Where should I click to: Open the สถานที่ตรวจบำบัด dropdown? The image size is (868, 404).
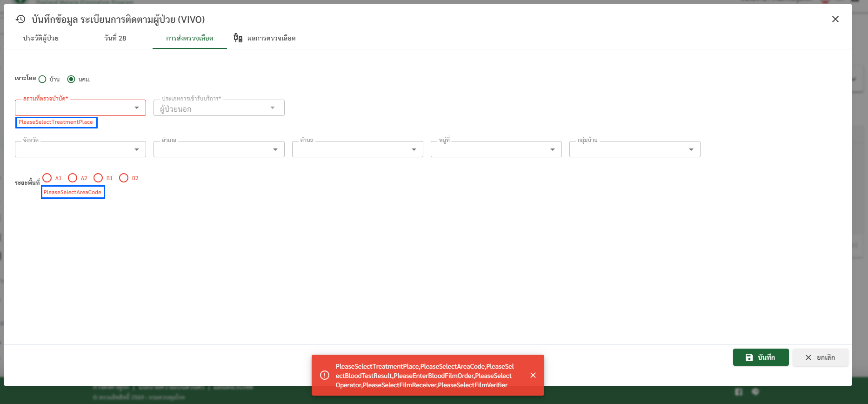click(x=80, y=108)
